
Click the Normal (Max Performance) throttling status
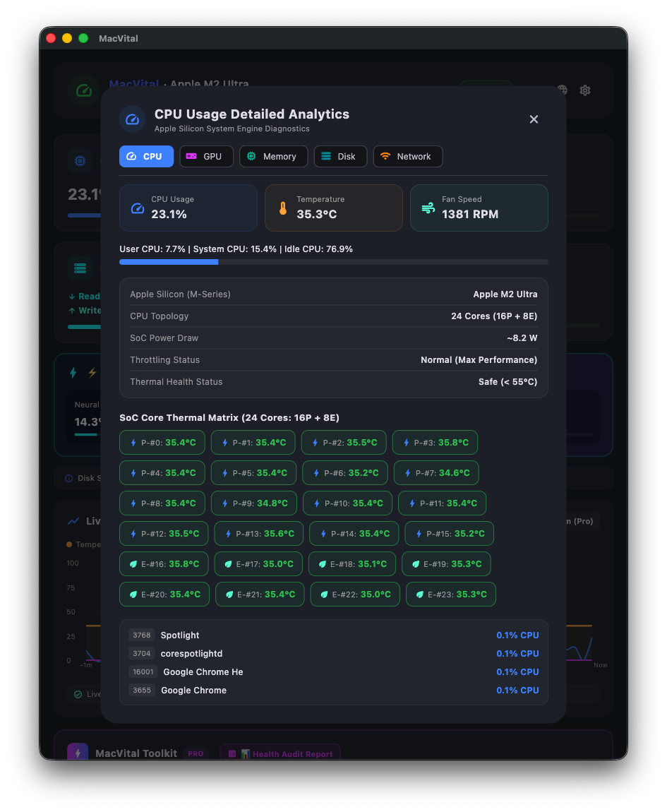[x=479, y=360]
